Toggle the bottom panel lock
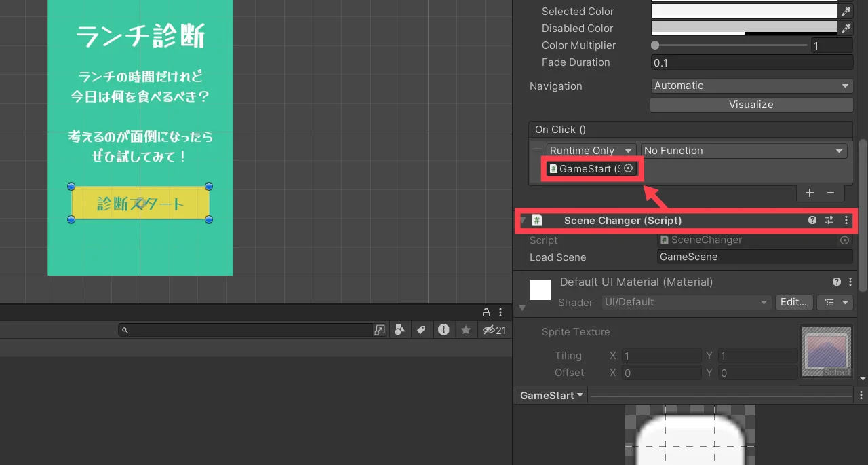The width and height of the screenshot is (868, 465). click(486, 312)
